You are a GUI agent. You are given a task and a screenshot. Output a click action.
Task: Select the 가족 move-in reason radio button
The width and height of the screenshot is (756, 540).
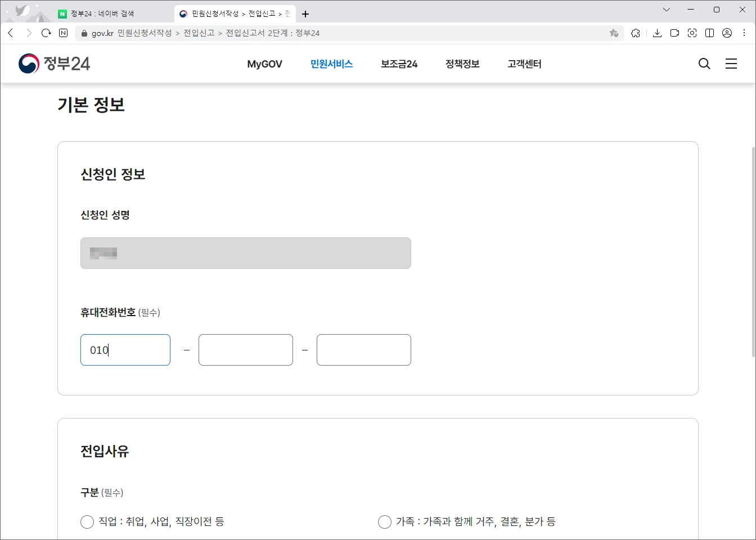385,521
